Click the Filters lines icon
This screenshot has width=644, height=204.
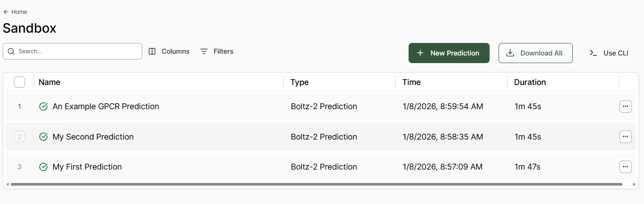pos(204,51)
